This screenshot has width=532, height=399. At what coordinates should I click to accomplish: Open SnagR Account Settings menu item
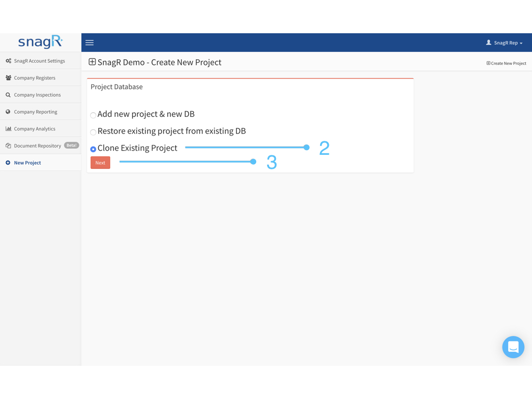[x=41, y=61]
